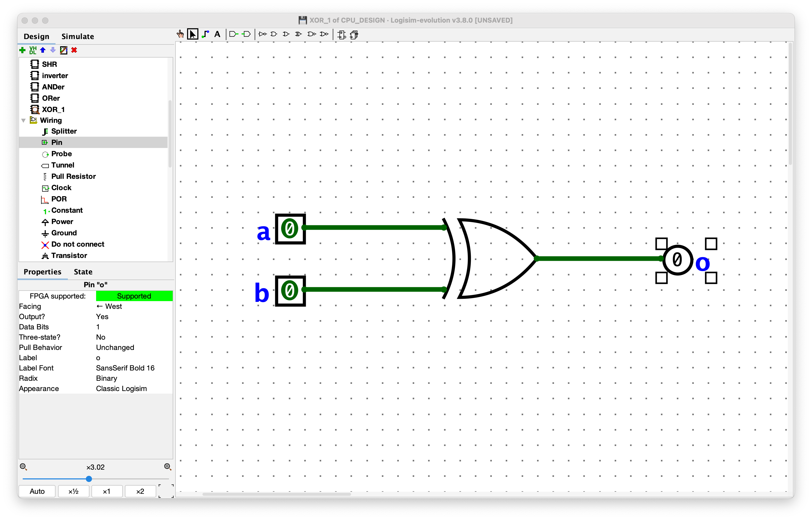Set zoom to ×2
This screenshot has width=812, height=520.
[x=140, y=491]
